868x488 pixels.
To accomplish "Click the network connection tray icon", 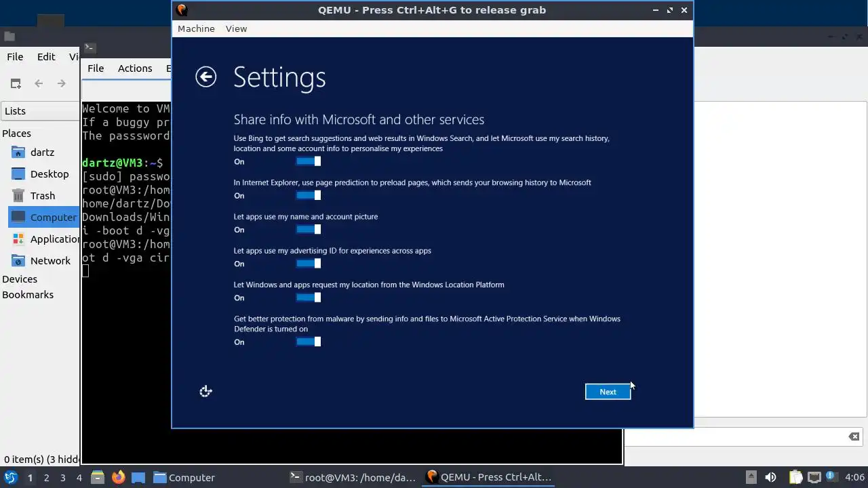I will tap(814, 477).
